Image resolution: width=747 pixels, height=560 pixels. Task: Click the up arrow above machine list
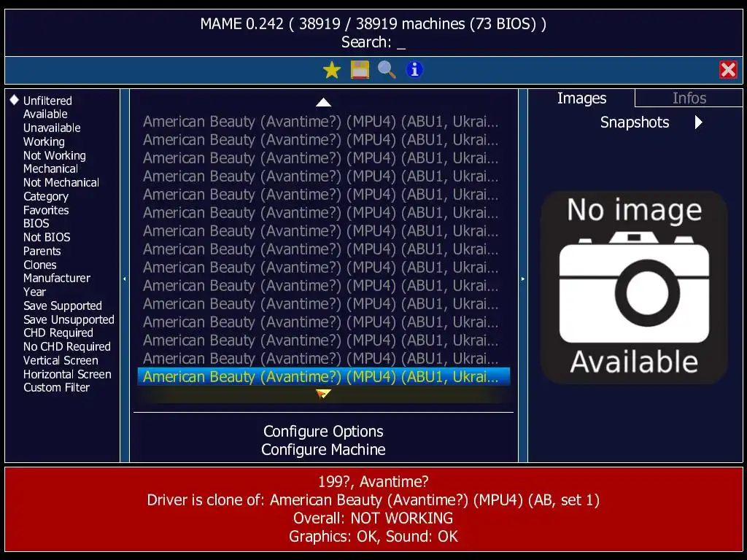(x=323, y=102)
